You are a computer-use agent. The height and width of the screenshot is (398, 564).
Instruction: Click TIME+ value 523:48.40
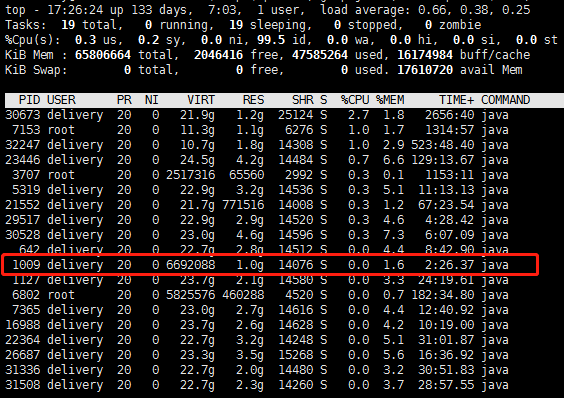[x=443, y=145]
